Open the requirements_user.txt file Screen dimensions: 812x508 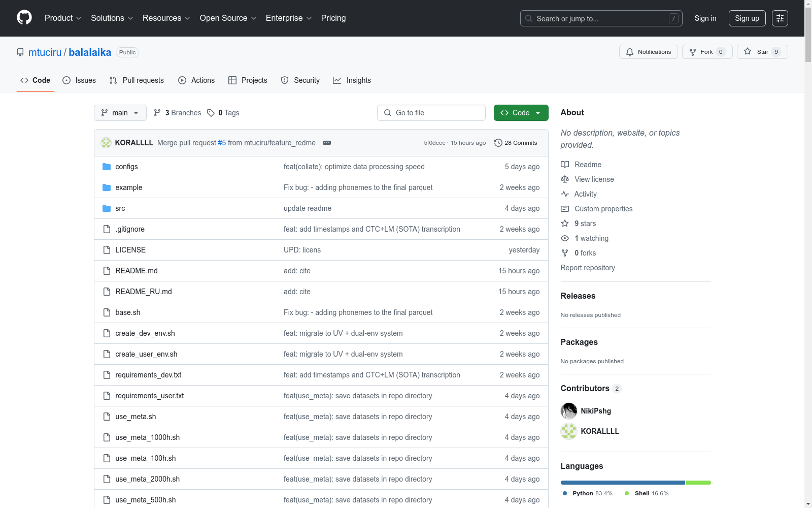pos(150,396)
